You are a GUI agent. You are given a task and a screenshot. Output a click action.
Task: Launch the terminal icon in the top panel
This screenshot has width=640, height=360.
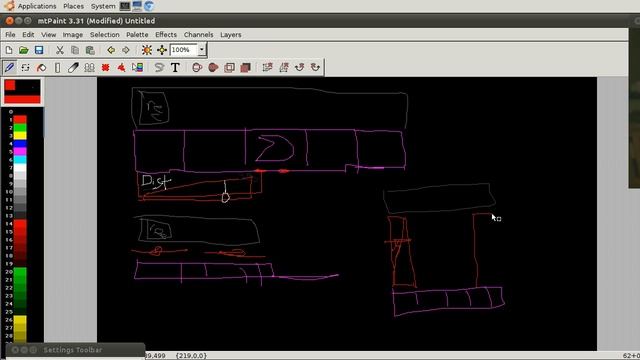pyautogui.click(x=125, y=6)
